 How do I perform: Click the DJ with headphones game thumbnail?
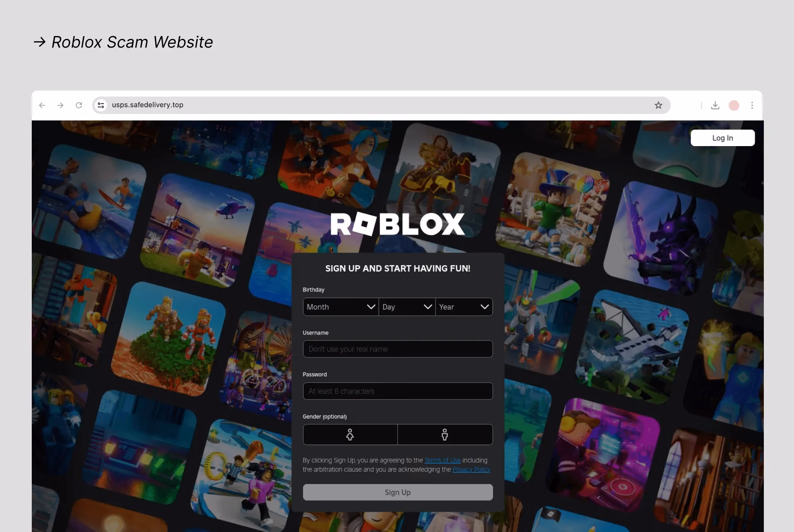(x=603, y=455)
